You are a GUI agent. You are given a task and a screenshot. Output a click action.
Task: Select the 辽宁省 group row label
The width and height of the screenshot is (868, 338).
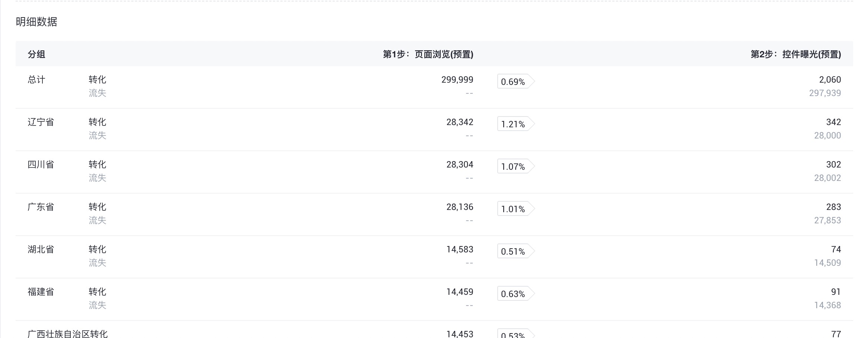pos(41,122)
